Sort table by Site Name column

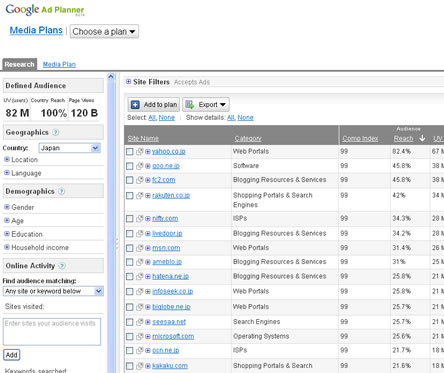(143, 138)
